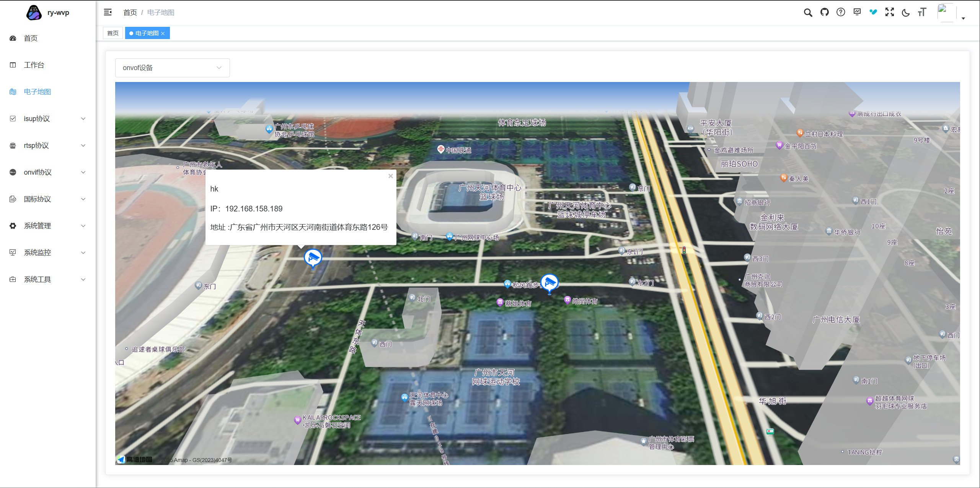
Task: Collapse the sidebar with the hamburger icon
Action: click(108, 12)
